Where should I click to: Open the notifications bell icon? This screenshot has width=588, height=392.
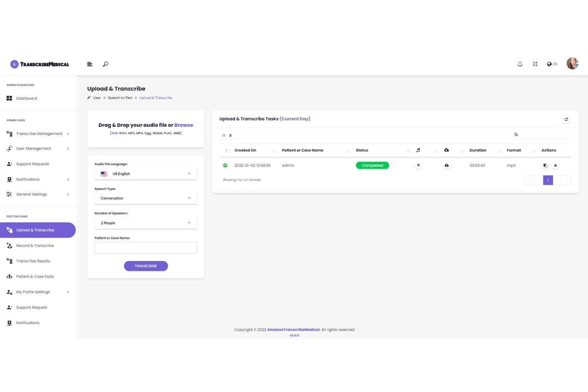tap(520, 64)
